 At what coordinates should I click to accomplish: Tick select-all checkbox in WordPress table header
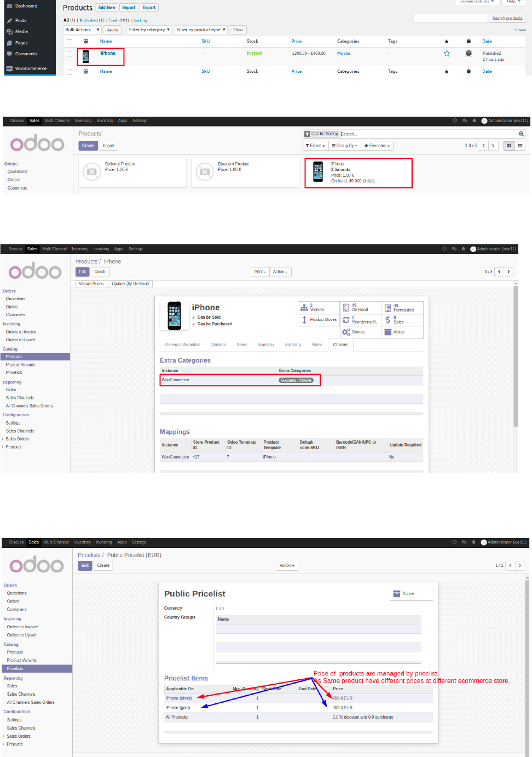70,42
